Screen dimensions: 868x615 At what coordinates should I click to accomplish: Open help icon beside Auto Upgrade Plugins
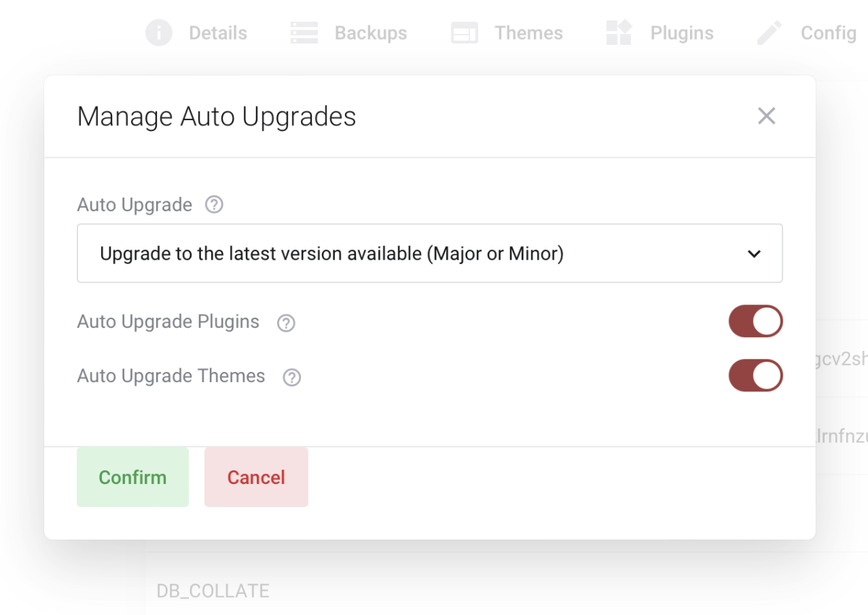(x=286, y=323)
